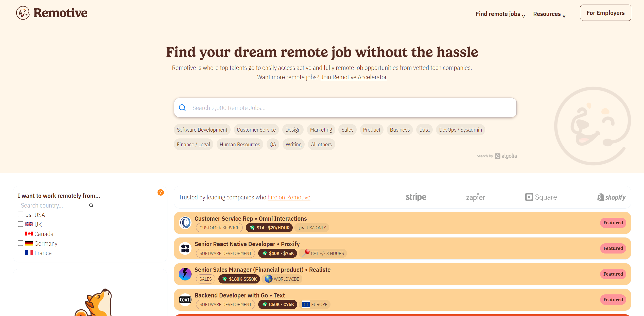644x316 pixels.
Task: Select the Customer Service category tag
Action: tap(256, 130)
